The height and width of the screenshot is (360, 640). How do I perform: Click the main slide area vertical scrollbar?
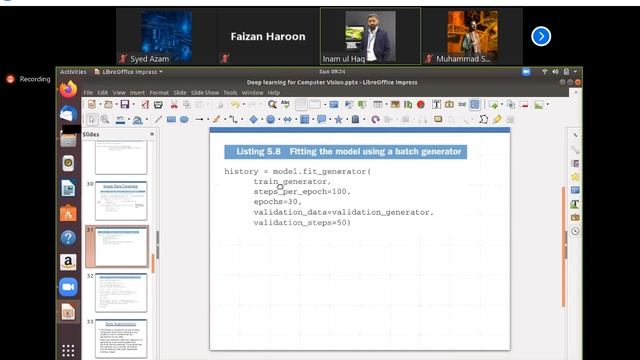tap(563, 246)
